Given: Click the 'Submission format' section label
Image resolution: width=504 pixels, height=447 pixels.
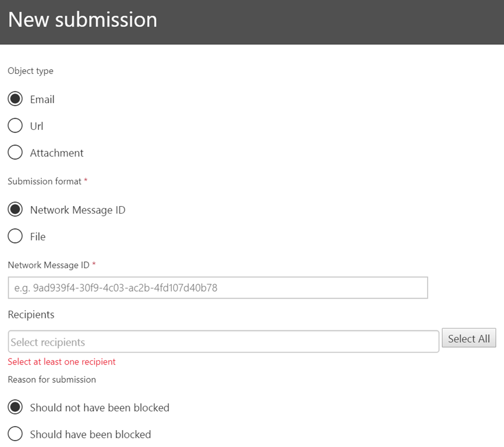Looking at the screenshot, I should pyautogui.click(x=44, y=182).
